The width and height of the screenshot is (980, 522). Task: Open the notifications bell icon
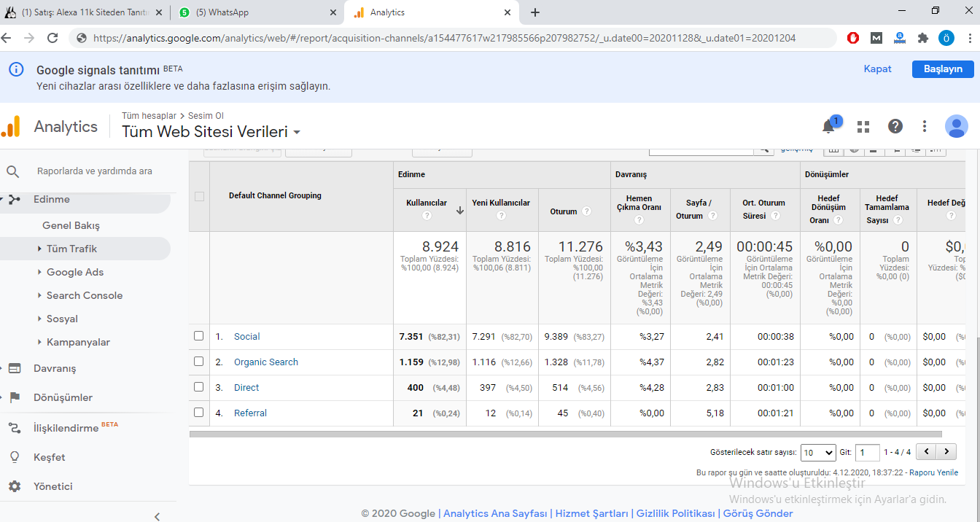point(828,126)
